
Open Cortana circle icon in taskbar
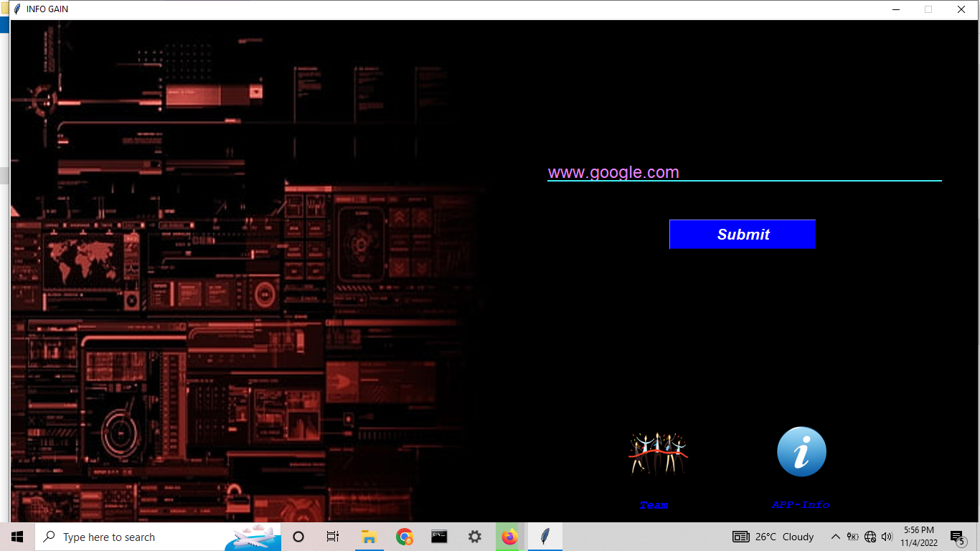pos(298,537)
